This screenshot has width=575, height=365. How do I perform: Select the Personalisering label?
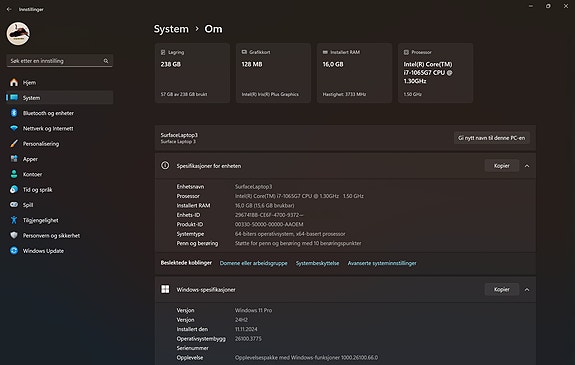[x=41, y=144]
